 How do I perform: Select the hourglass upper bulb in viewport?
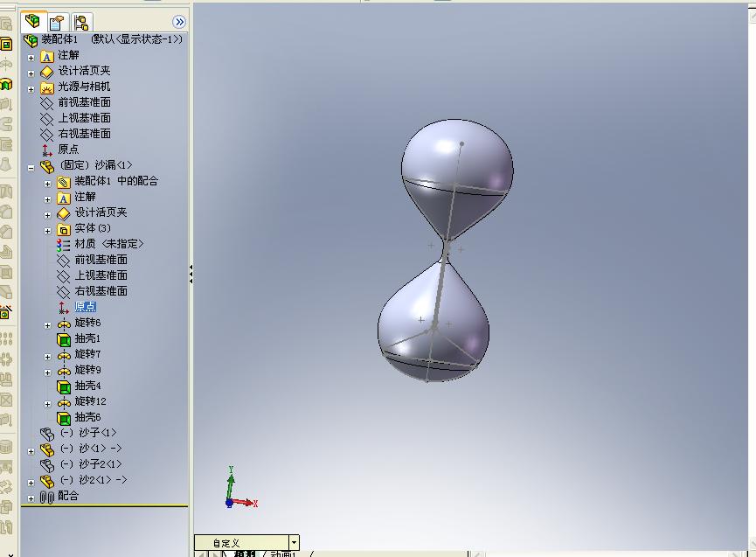tap(456, 178)
